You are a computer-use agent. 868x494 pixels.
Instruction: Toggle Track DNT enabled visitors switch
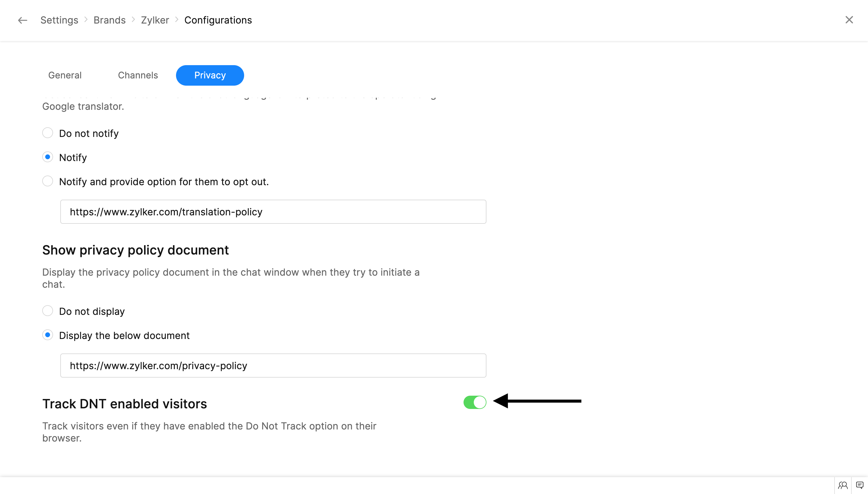tap(475, 402)
